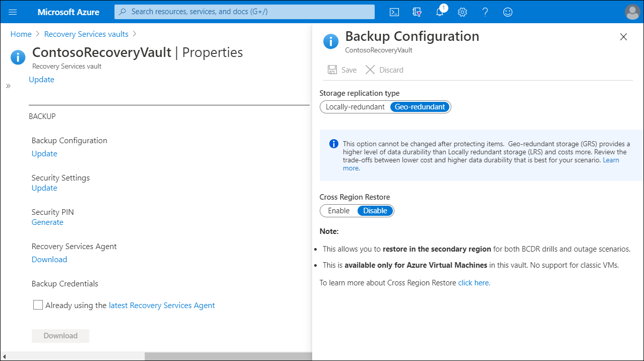
Task: Click the Save button label
Action: [x=349, y=70]
